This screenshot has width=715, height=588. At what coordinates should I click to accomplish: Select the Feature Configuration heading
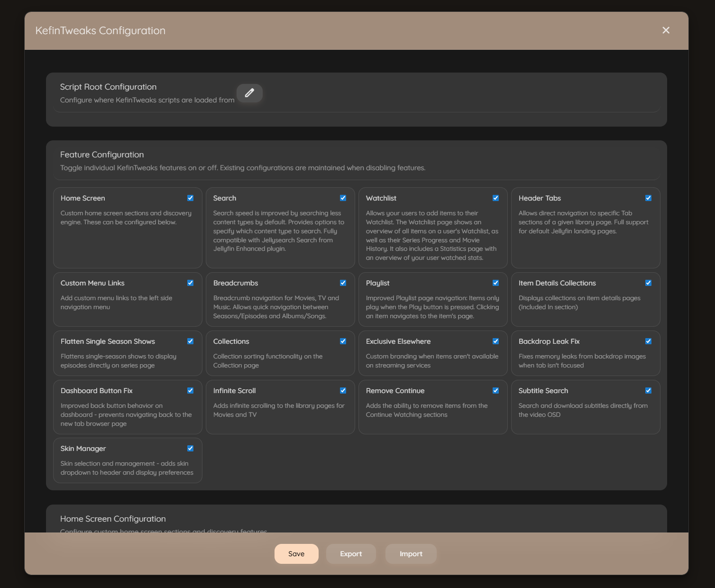coord(102,155)
